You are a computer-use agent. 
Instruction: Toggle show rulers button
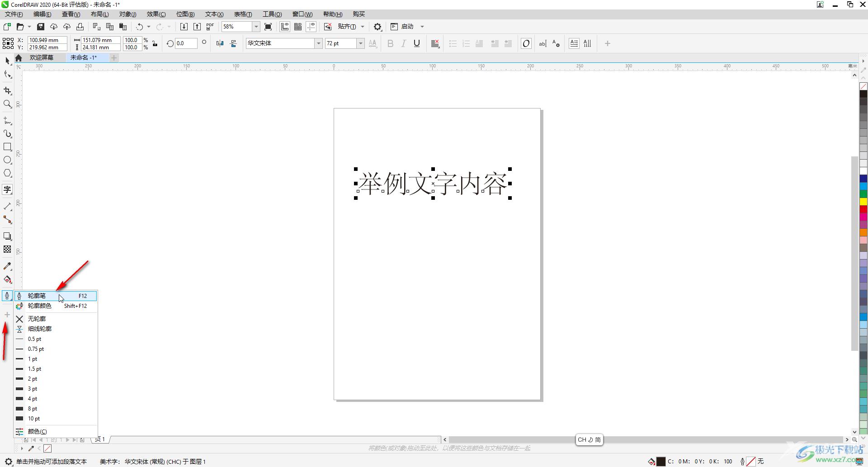coord(285,27)
